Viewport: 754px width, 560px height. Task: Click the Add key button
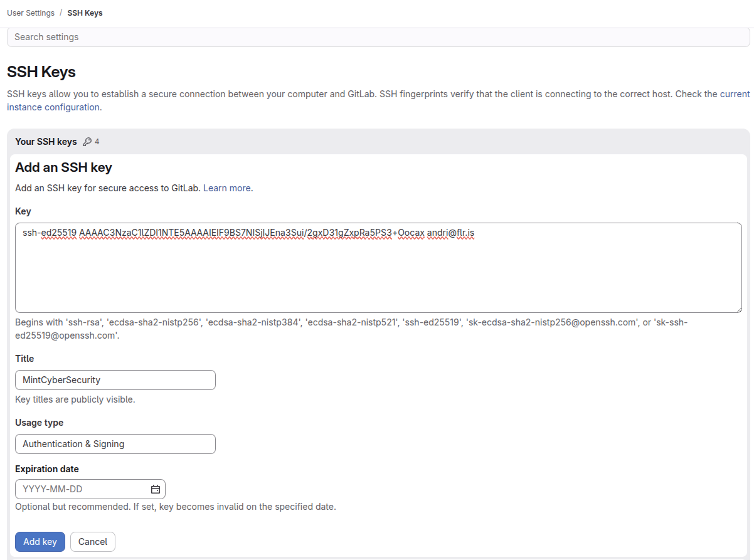pyautogui.click(x=40, y=542)
